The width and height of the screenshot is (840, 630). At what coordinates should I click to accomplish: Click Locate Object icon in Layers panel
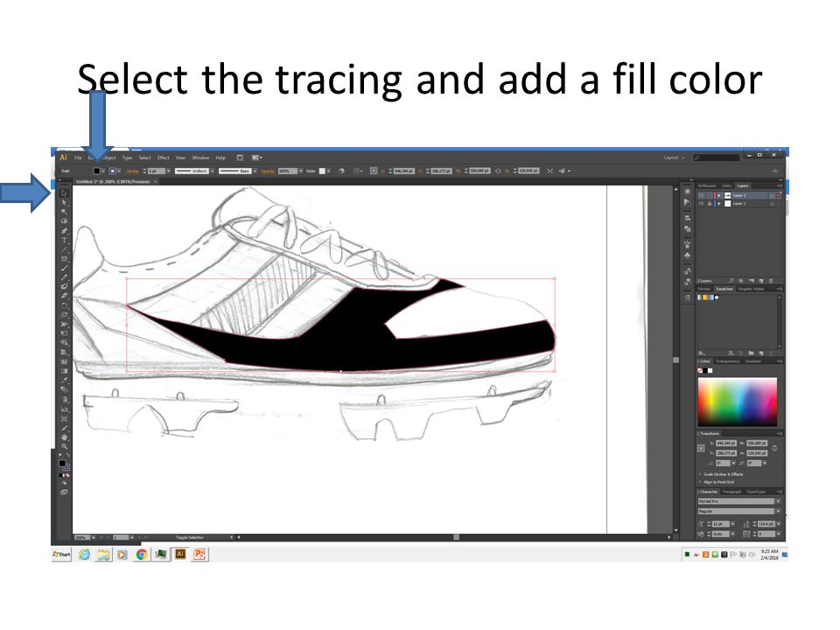(731, 281)
